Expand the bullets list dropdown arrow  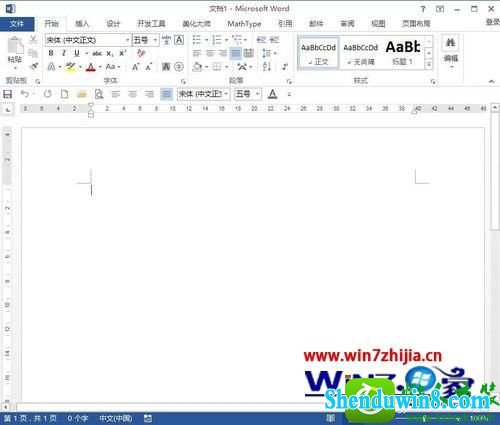tap(206, 40)
